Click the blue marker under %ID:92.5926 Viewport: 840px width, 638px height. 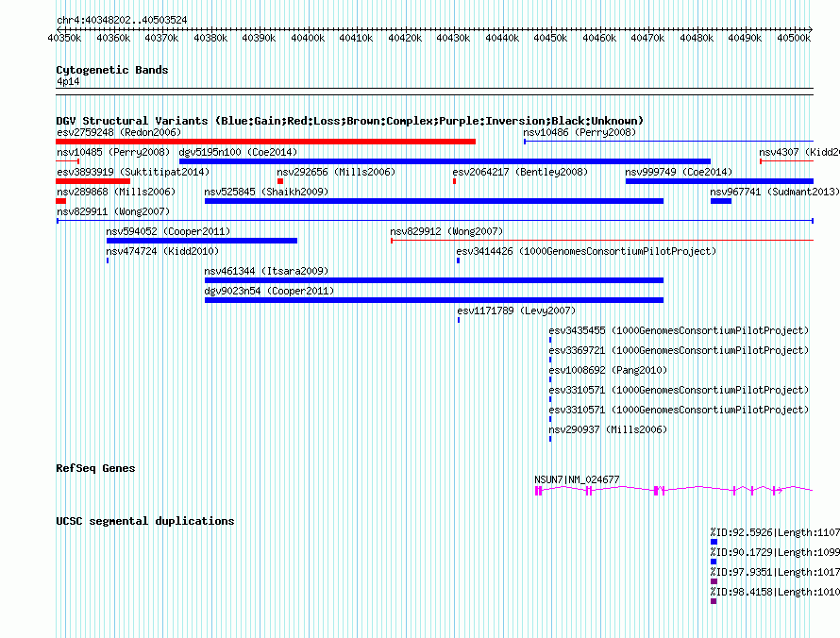[x=714, y=542]
